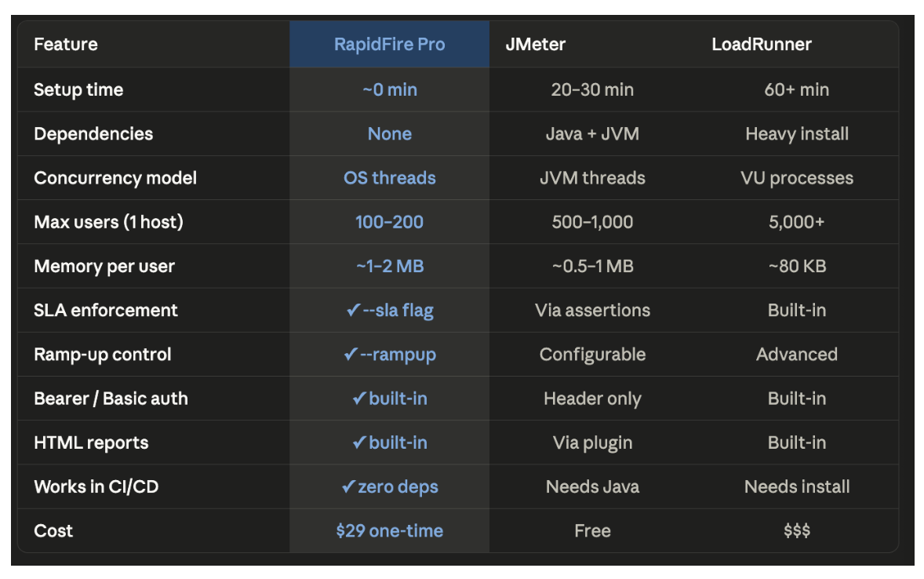Select the Dependencies row label
This screenshot has width=924, height=579.
(x=93, y=134)
